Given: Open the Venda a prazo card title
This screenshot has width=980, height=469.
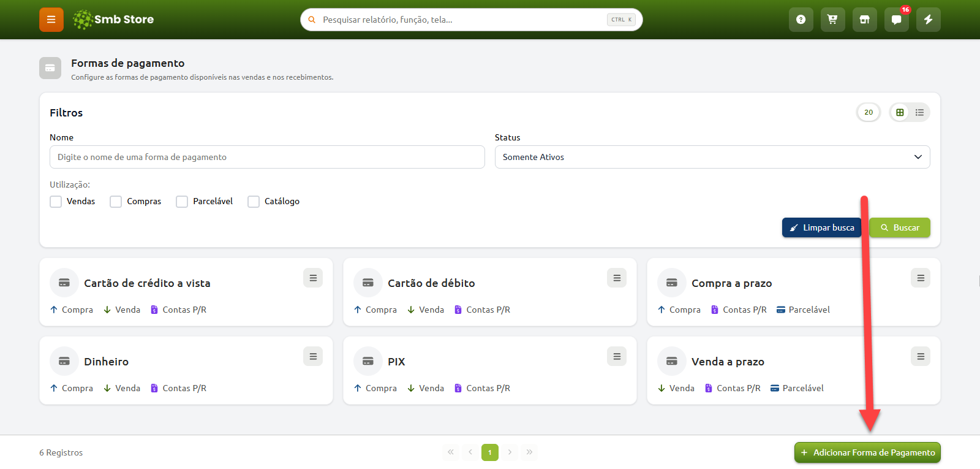Looking at the screenshot, I should pos(728,362).
